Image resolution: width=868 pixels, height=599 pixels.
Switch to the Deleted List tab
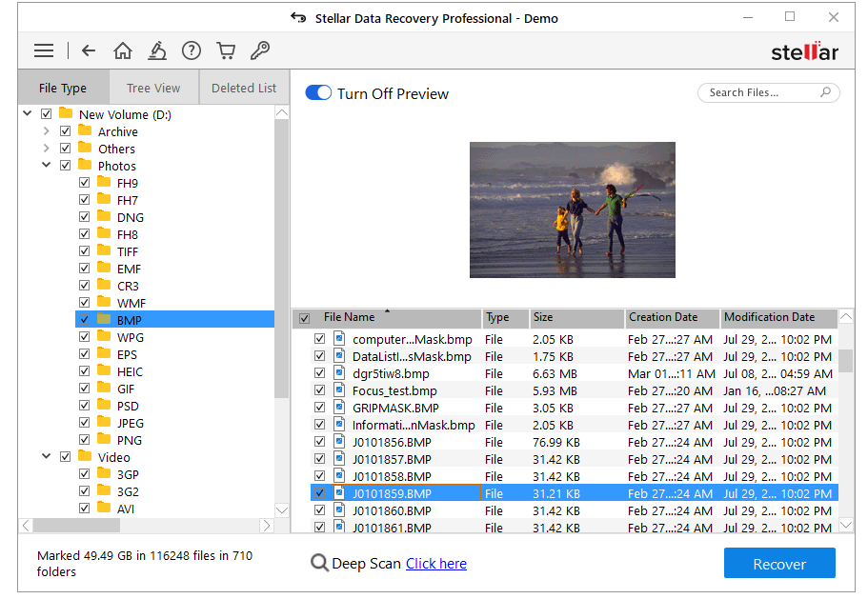[x=244, y=88]
